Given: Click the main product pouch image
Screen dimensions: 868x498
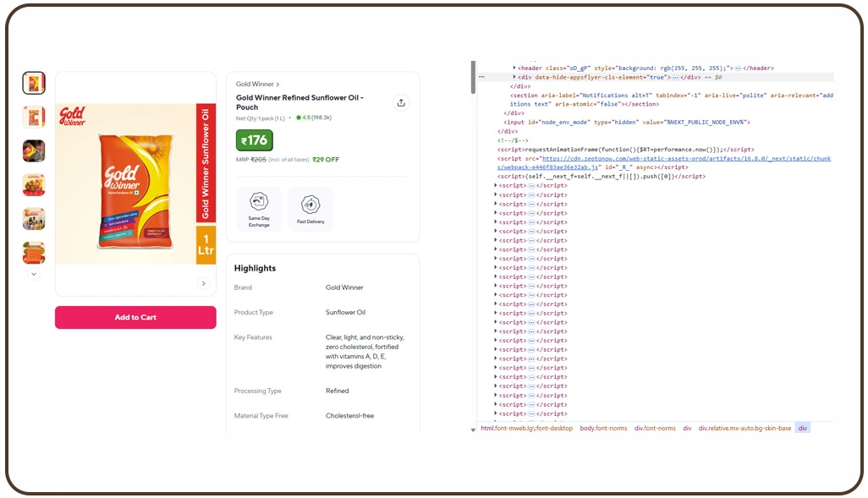Looking at the screenshot, I should point(135,190).
